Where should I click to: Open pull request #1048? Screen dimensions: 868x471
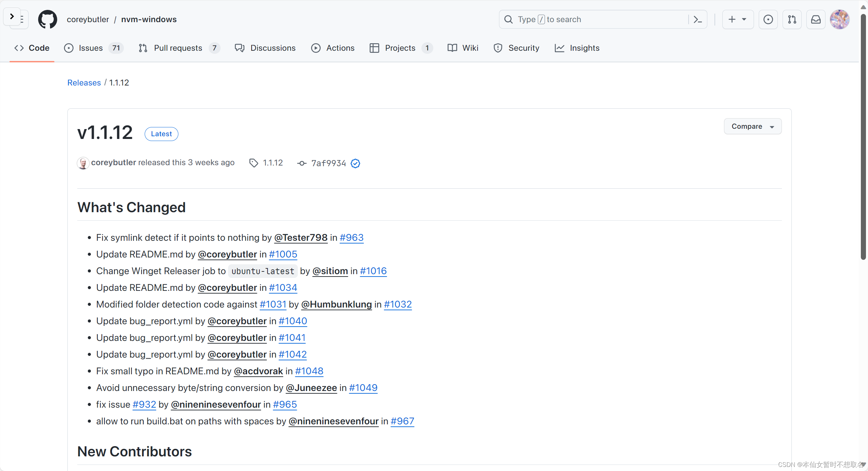[x=309, y=371]
